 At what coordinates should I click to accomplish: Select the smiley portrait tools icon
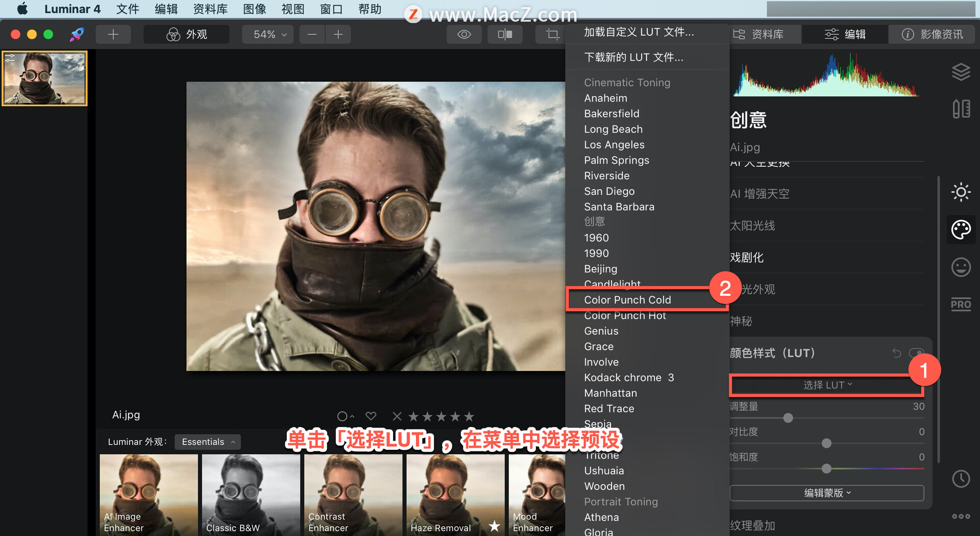click(x=961, y=267)
